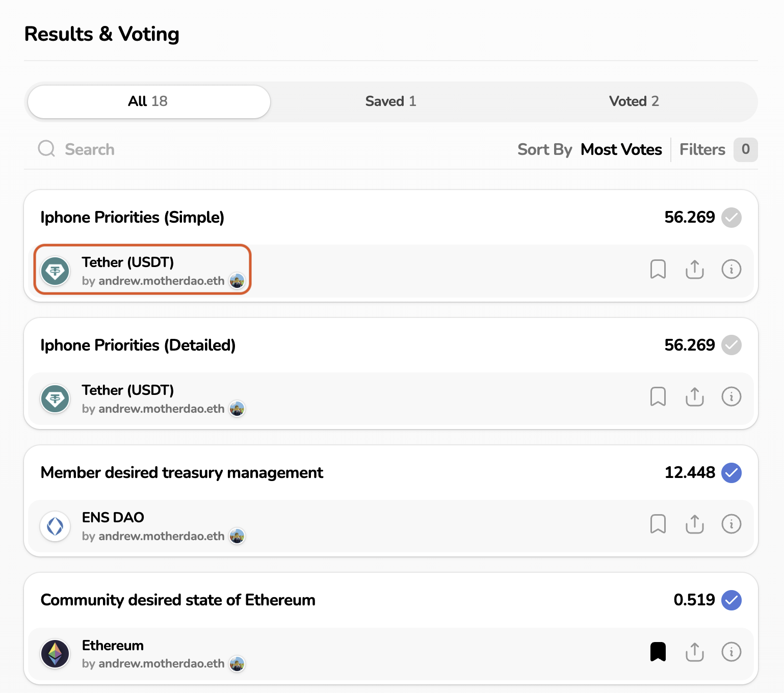This screenshot has height=693, width=784.
Task: Switch to the Voted tab
Action: pos(634,101)
